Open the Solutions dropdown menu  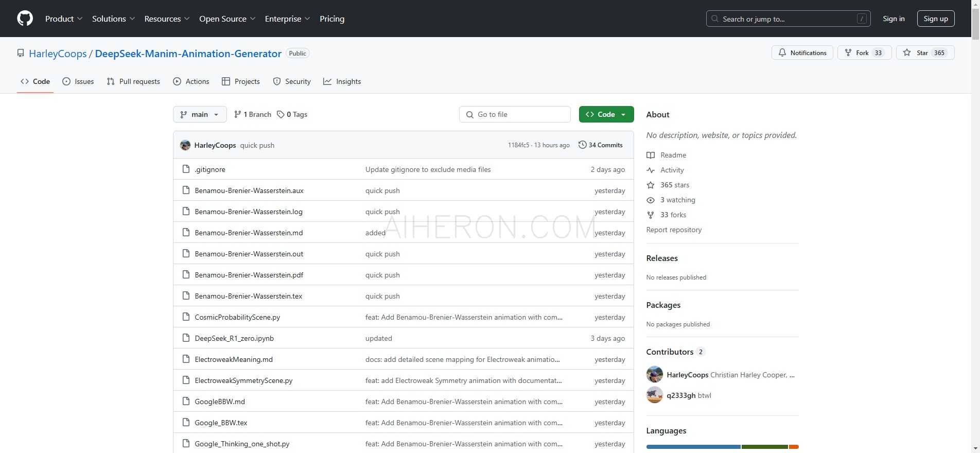(114, 19)
